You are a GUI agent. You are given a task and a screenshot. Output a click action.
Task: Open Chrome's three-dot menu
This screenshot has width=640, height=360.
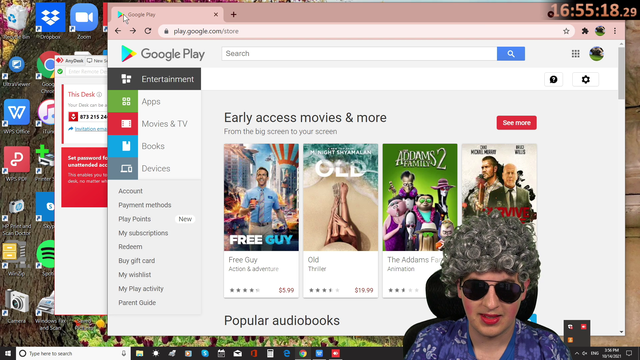[615, 31]
